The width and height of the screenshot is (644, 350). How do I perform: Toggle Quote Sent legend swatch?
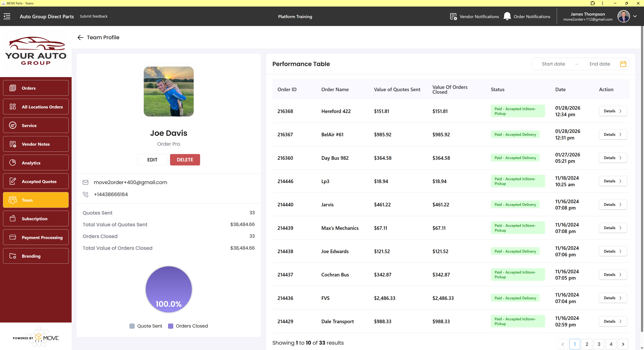coord(132,326)
